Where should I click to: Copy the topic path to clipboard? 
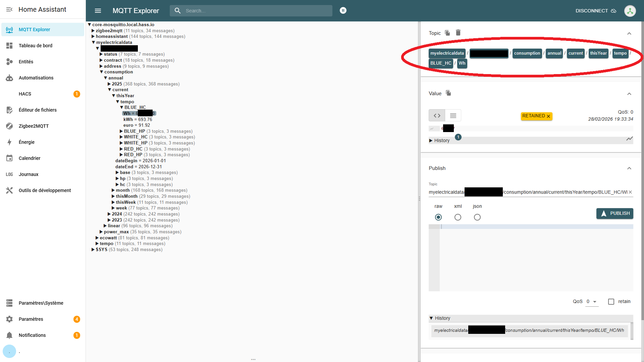click(447, 33)
